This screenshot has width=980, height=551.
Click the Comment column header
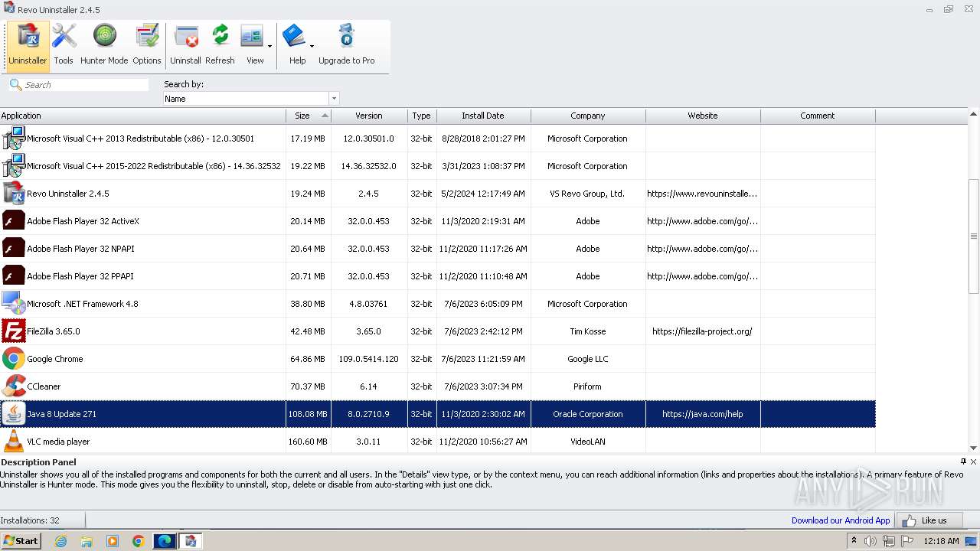point(818,116)
